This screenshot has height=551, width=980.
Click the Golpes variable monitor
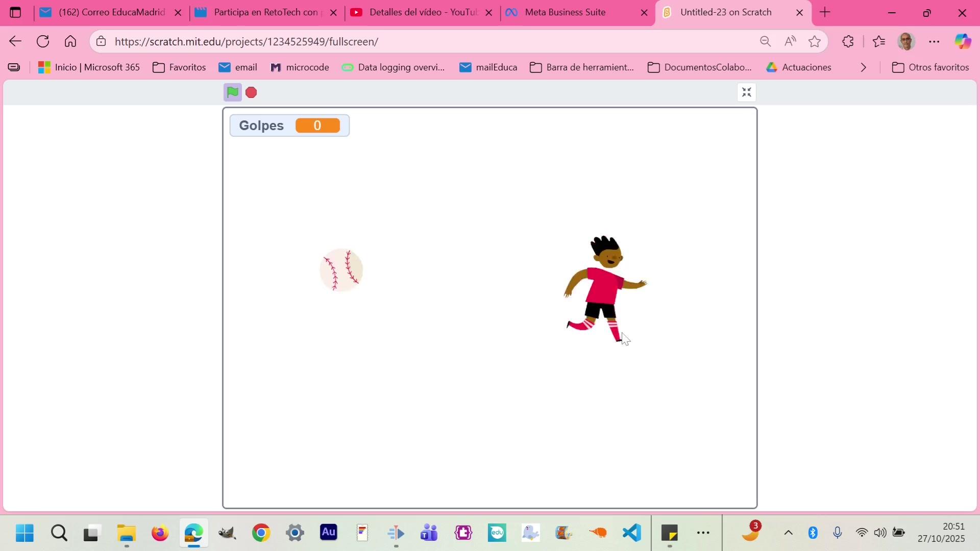[x=289, y=126]
